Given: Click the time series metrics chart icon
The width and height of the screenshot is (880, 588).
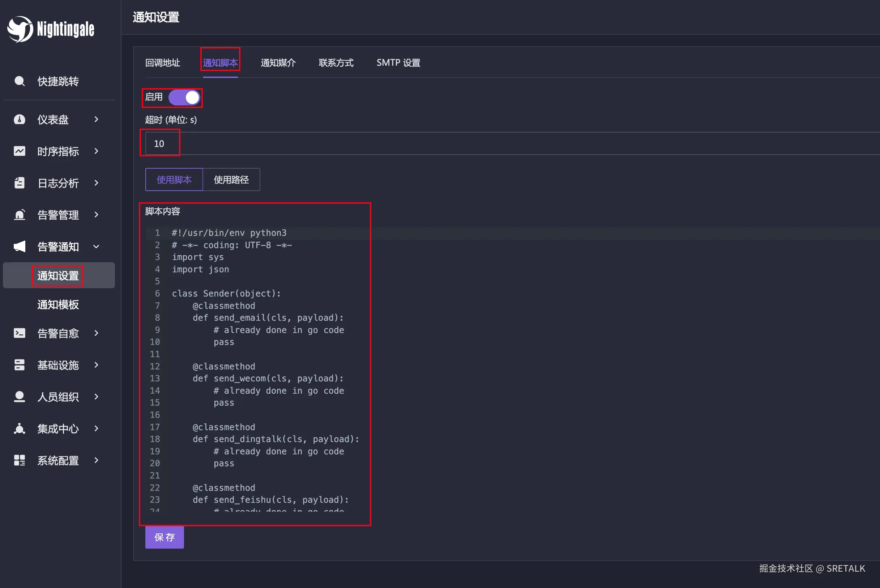Looking at the screenshot, I should (20, 151).
